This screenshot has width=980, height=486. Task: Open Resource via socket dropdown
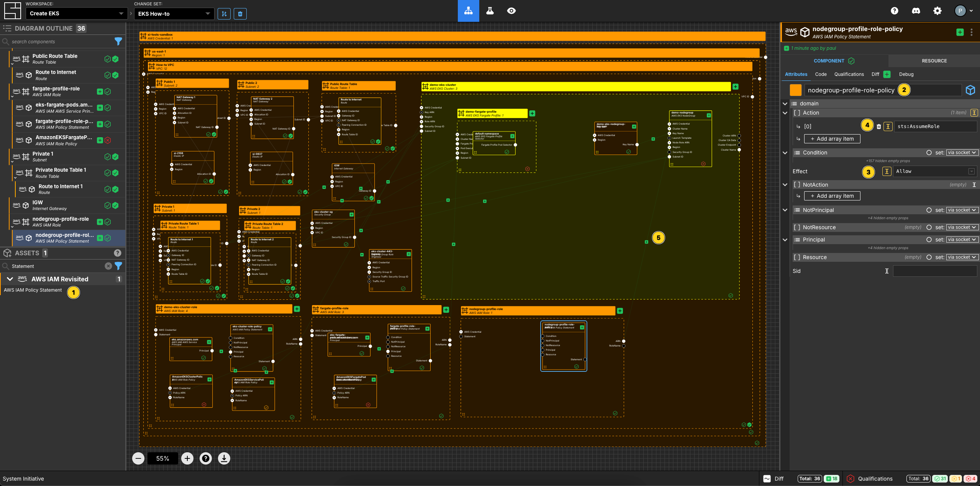pos(962,257)
